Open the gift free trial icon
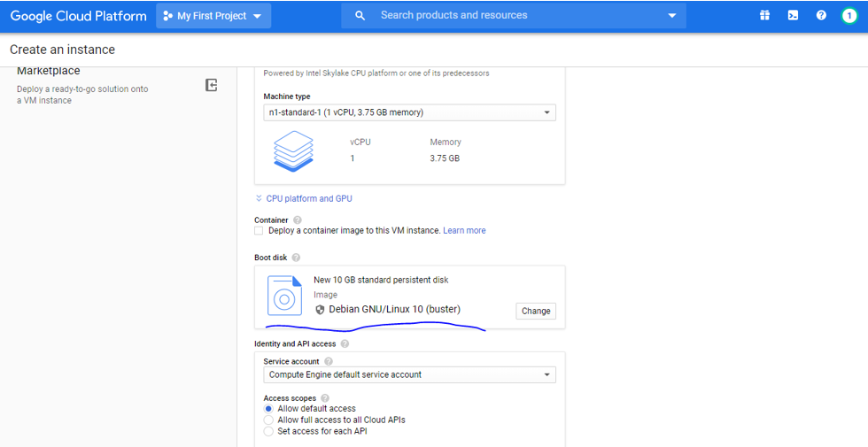 click(764, 16)
